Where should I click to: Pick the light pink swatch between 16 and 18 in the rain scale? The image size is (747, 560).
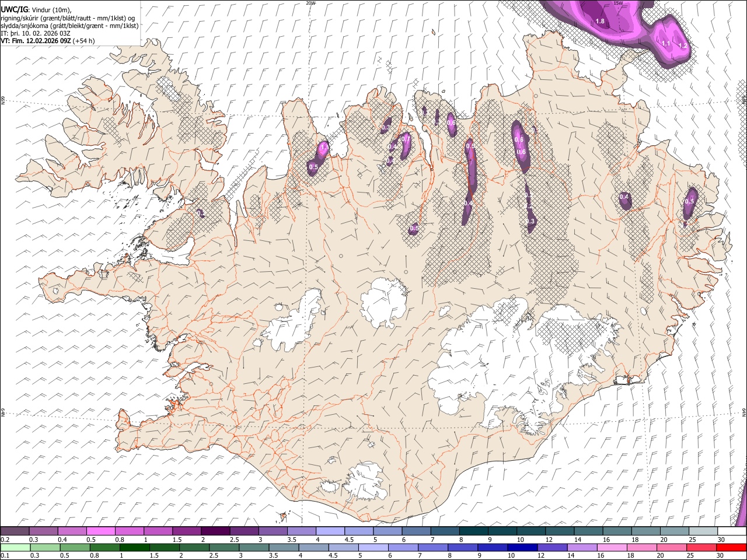pyautogui.click(x=612, y=547)
